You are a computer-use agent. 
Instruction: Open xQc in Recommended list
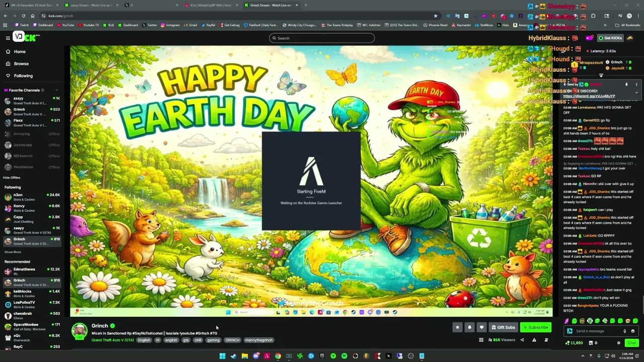pos(32,337)
